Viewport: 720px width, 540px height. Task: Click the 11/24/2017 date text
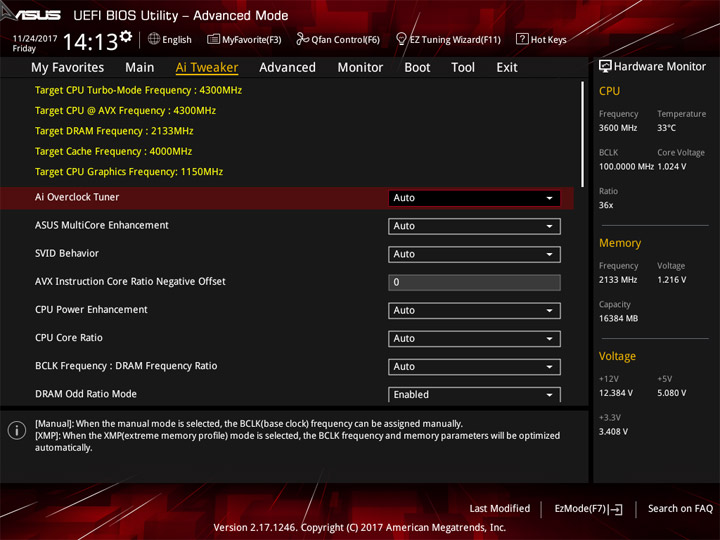click(x=35, y=39)
